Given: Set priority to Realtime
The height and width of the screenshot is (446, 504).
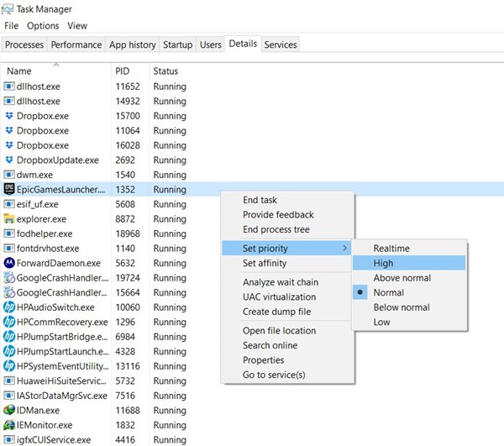Looking at the screenshot, I should pos(409,249).
